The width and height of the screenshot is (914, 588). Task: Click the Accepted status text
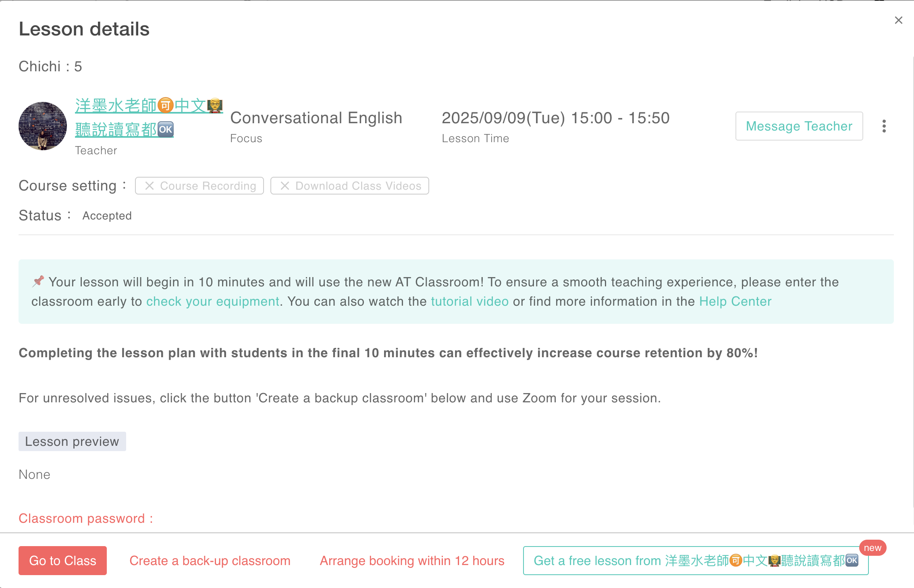(107, 216)
